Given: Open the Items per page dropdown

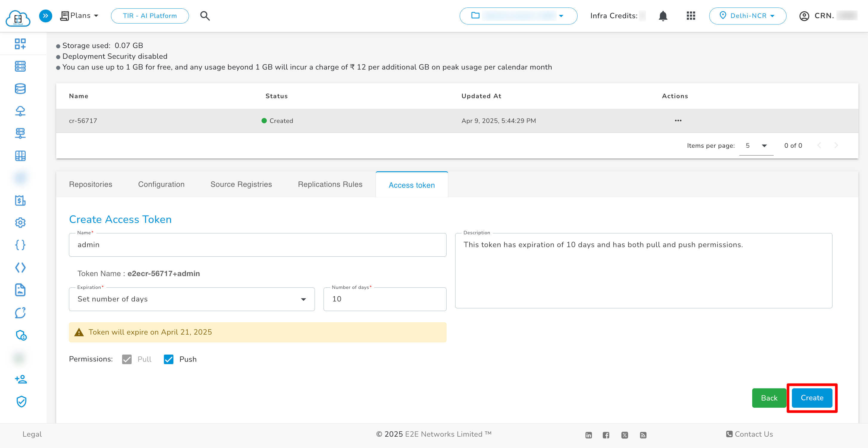Looking at the screenshot, I should (756, 146).
